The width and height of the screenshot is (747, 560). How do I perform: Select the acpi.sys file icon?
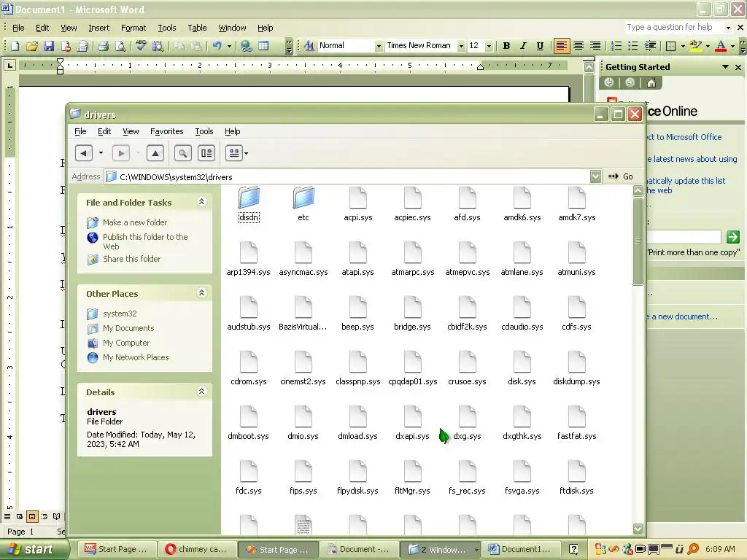click(x=357, y=198)
